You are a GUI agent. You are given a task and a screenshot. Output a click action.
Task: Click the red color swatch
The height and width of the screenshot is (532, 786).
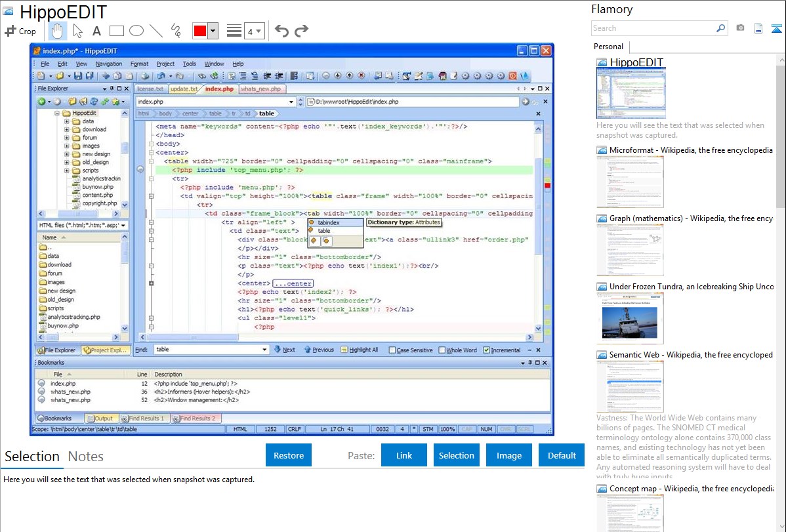200,31
